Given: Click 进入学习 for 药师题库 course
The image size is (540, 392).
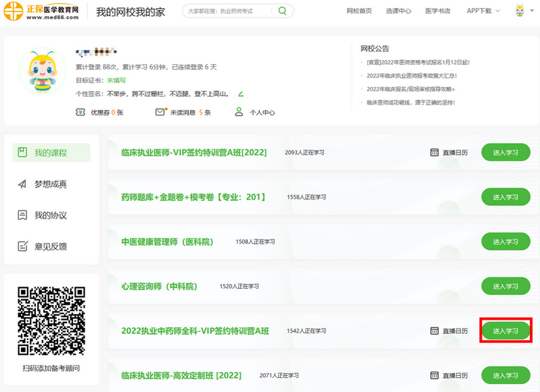Looking at the screenshot, I should point(505,197).
